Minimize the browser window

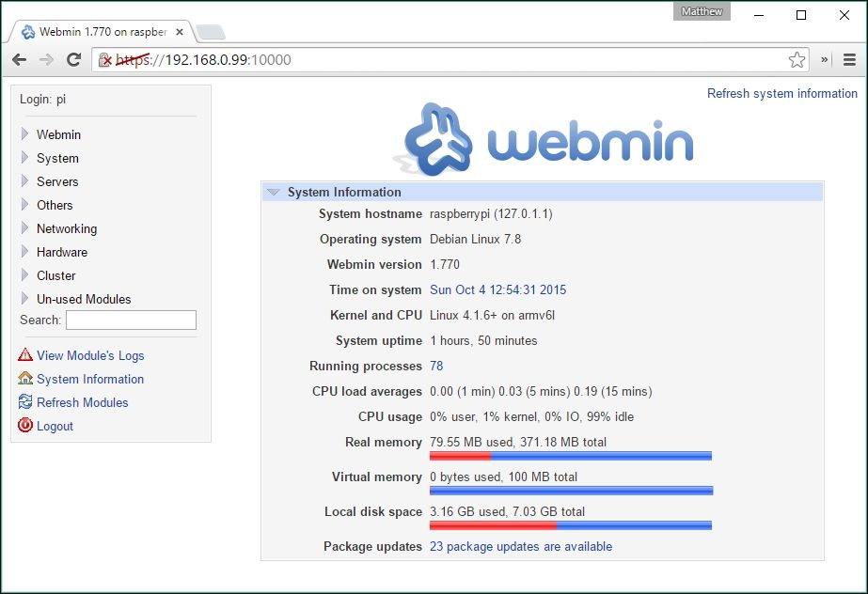tap(759, 15)
